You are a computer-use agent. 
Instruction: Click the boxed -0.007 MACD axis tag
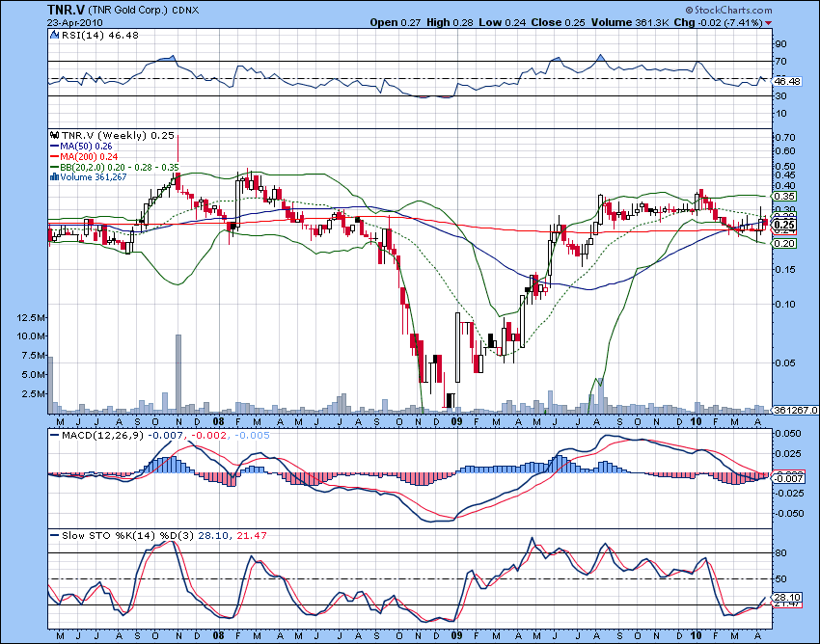[788, 478]
